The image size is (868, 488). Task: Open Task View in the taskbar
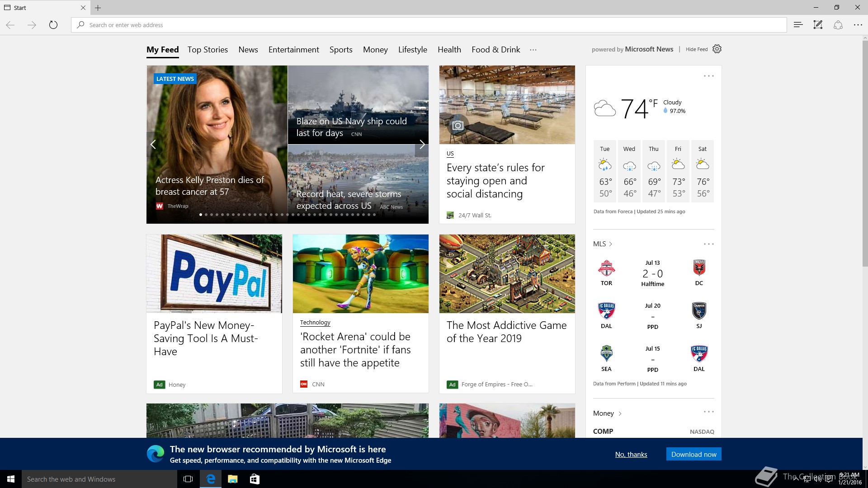pyautogui.click(x=188, y=479)
